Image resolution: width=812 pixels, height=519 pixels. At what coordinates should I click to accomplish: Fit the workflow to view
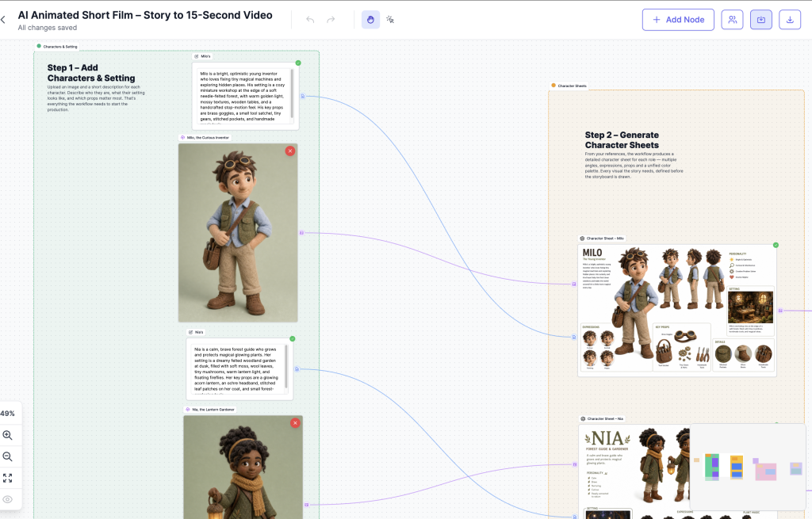click(8, 478)
